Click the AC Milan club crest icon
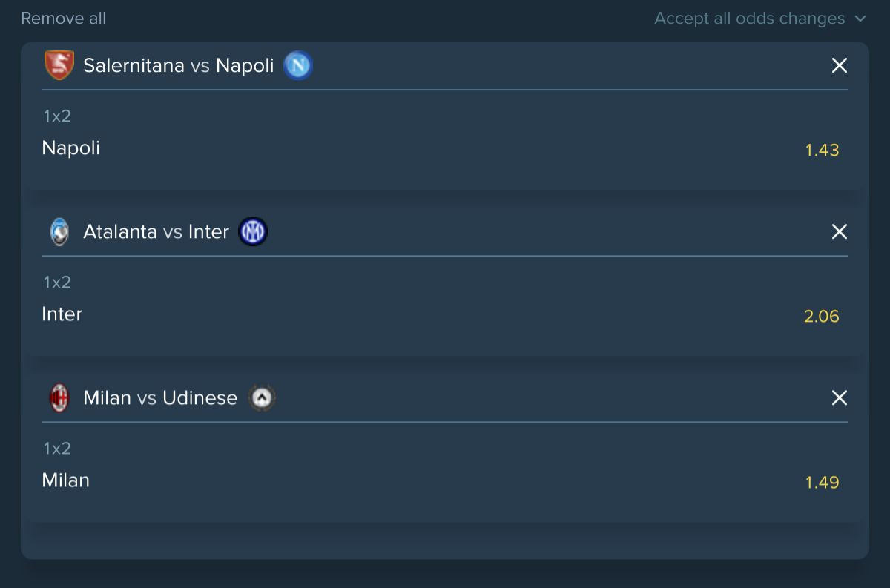 (x=59, y=397)
